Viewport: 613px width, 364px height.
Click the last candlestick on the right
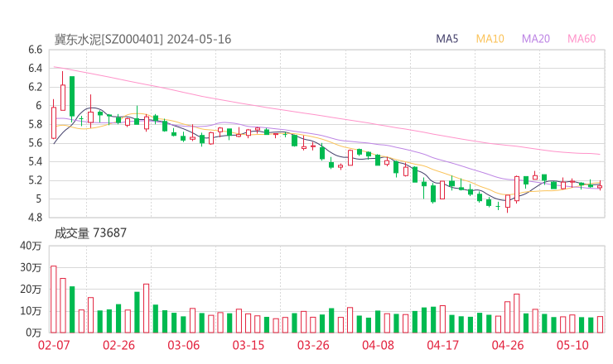(x=600, y=186)
